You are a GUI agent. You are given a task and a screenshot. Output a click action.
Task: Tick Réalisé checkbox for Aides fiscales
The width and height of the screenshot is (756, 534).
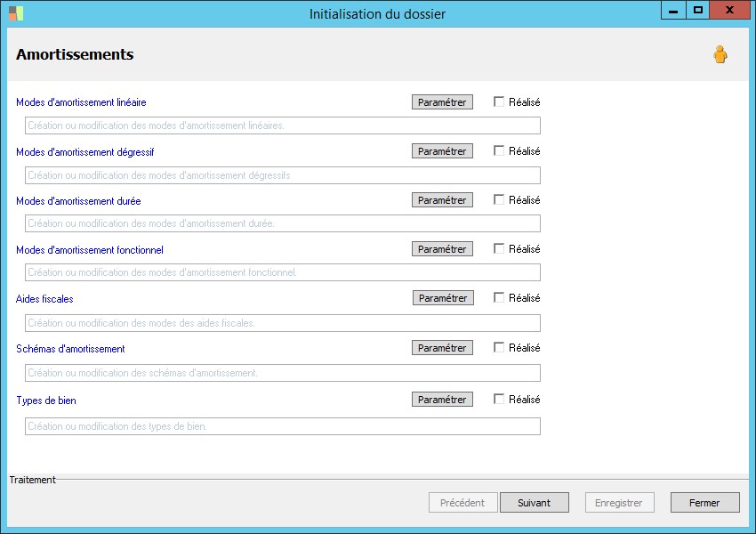point(499,297)
